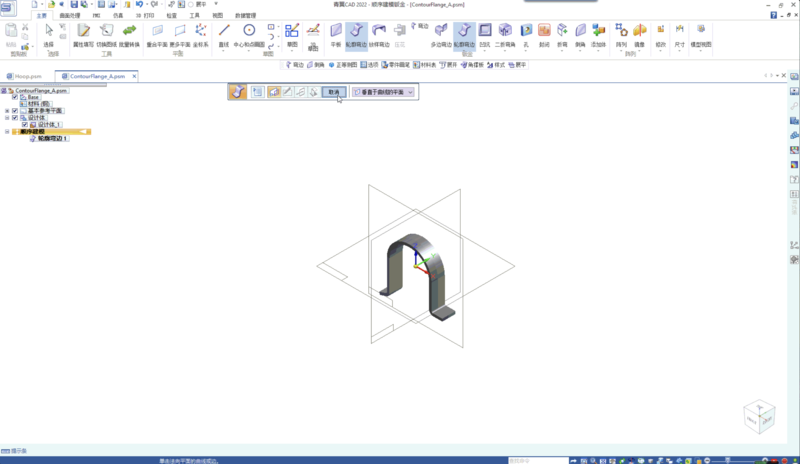
Task: Collapse the 顺序建模 tree node
Action: pos(7,132)
